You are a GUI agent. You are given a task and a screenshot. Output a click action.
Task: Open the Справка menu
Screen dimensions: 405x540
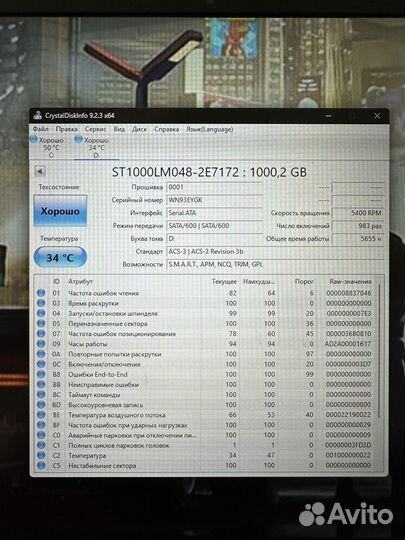click(166, 129)
